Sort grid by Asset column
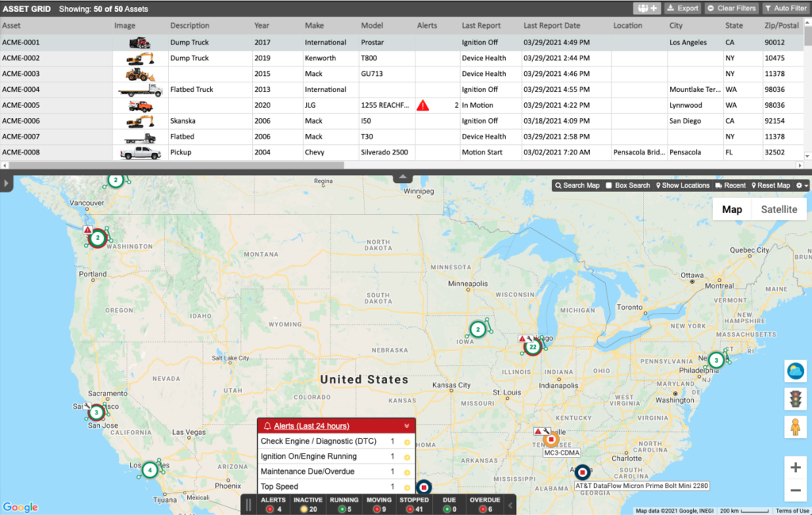812x515 pixels. pos(11,25)
